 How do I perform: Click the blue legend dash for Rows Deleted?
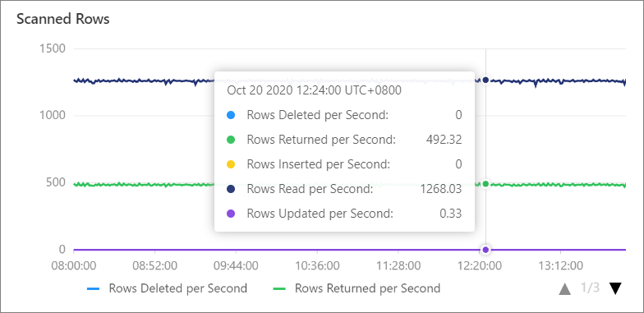94,289
